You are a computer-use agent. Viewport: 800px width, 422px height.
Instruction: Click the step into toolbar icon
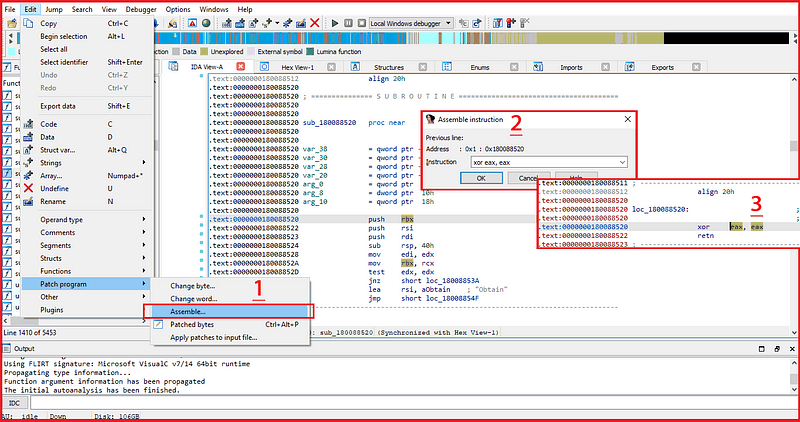[x=463, y=23]
